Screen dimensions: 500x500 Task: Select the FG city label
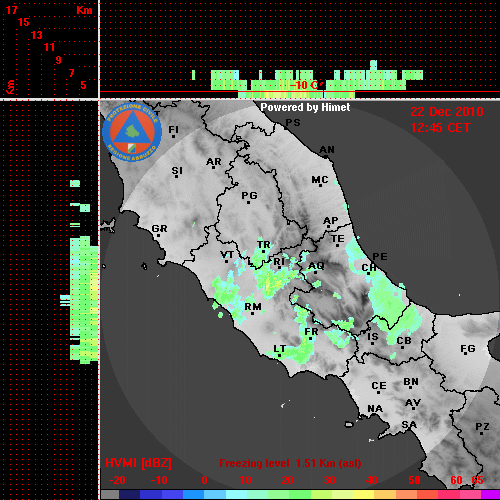coord(468,349)
